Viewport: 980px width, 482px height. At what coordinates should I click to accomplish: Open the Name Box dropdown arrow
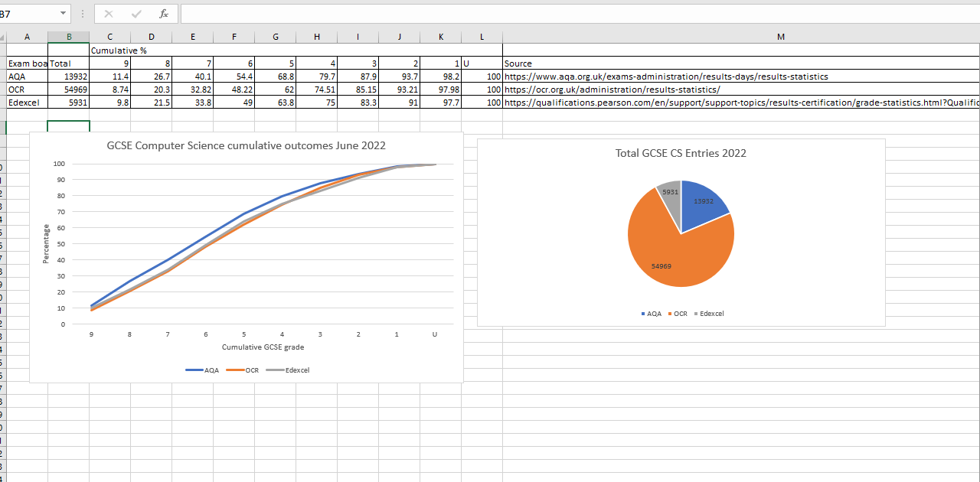pos(63,13)
